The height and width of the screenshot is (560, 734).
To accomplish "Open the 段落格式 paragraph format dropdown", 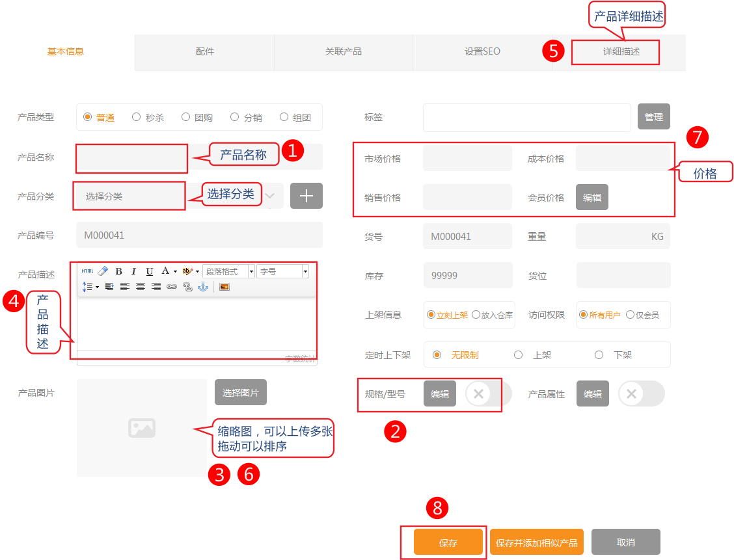I will [228, 271].
